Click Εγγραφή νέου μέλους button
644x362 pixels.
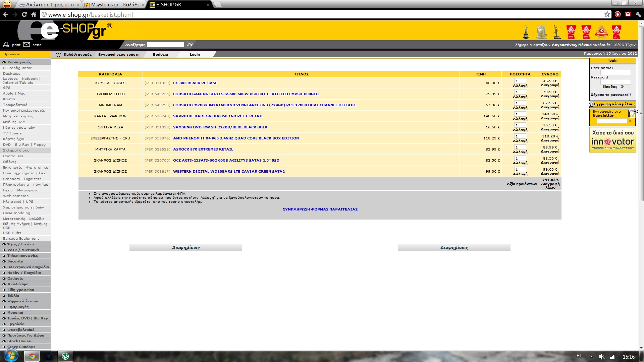tap(613, 104)
